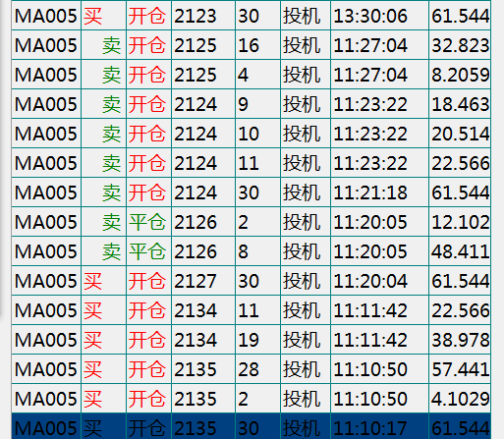Click the row with fee 38.978
Viewport: 504px width, 439px height.
click(x=252, y=340)
